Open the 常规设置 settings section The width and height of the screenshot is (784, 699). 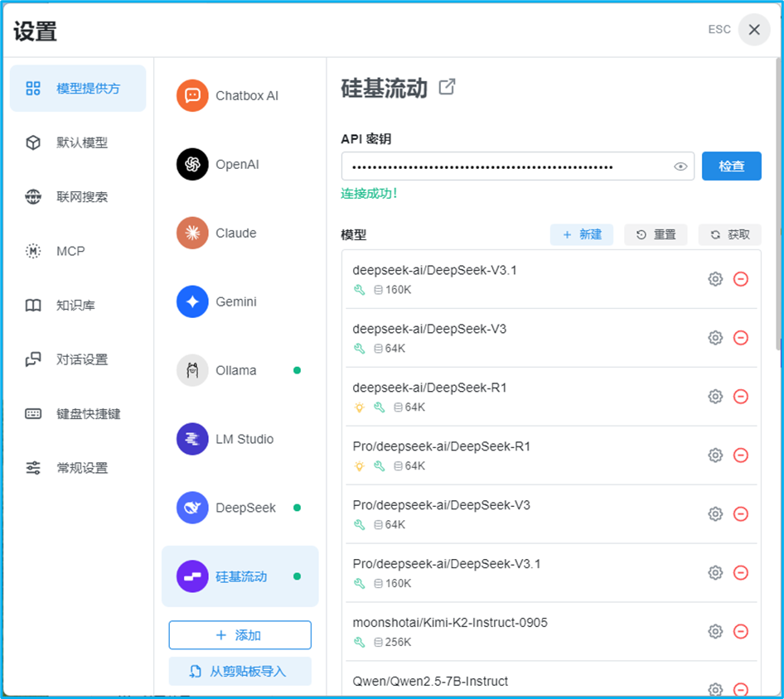[x=78, y=468]
